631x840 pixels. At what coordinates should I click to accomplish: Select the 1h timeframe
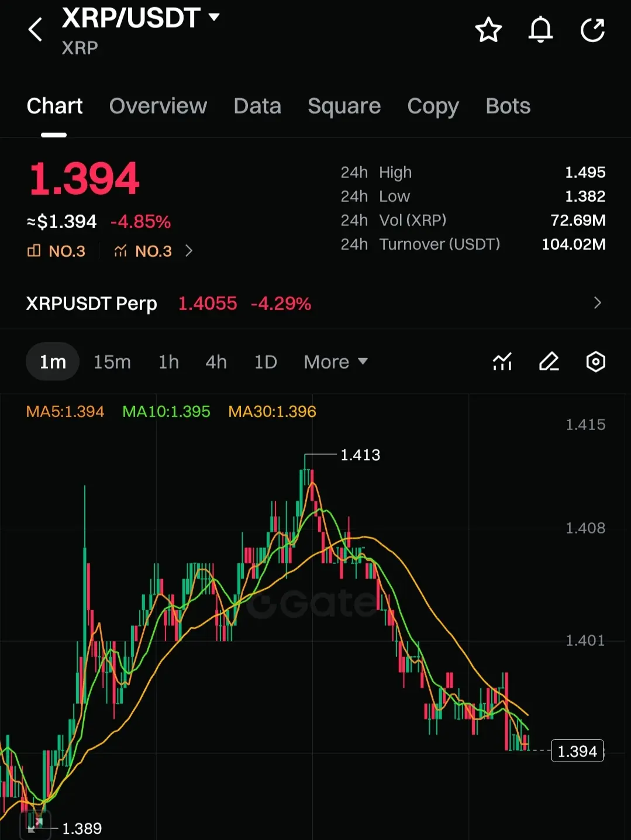tap(168, 362)
